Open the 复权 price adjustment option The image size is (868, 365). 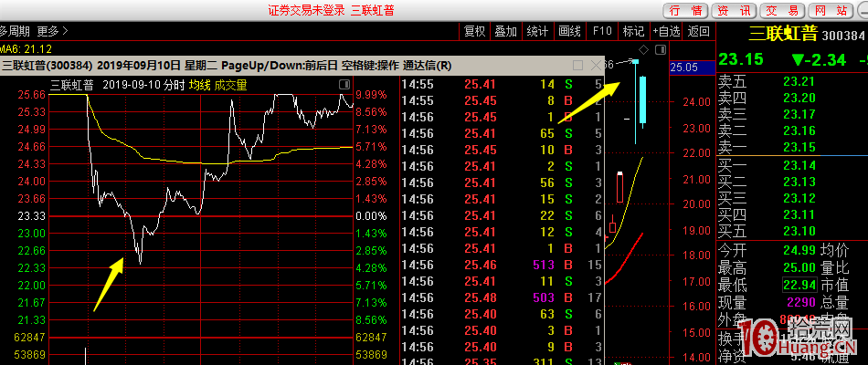tap(475, 31)
